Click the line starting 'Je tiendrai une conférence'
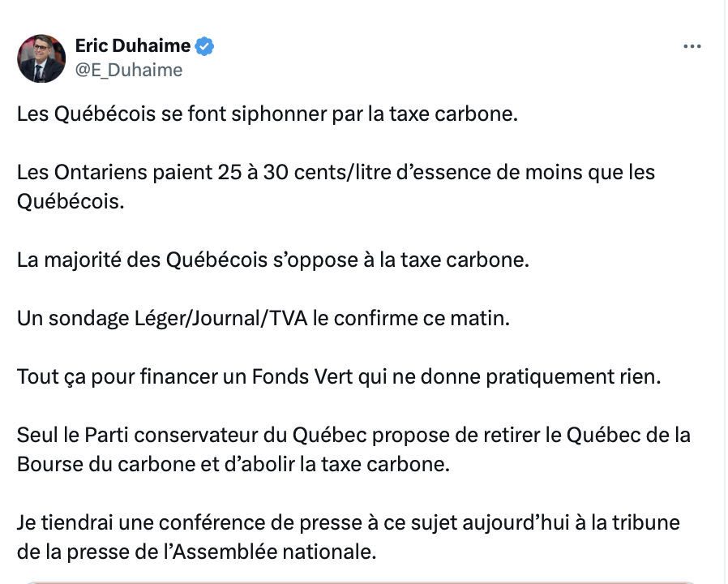 click(349, 523)
